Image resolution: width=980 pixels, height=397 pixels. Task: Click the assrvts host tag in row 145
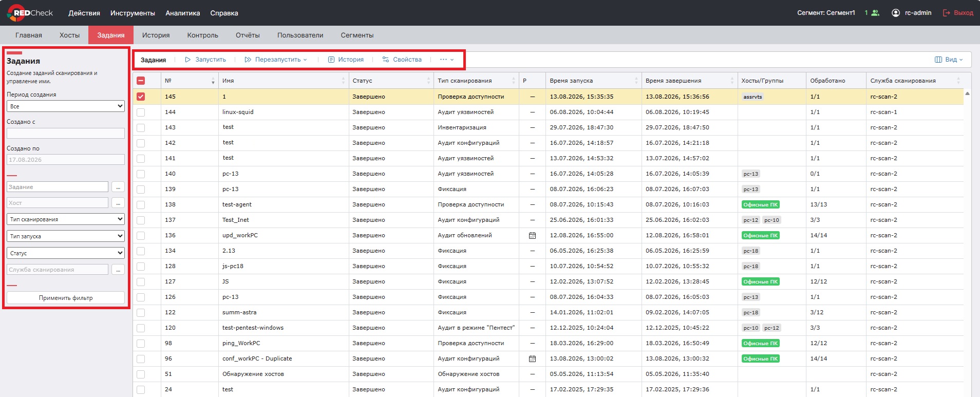[x=752, y=97]
